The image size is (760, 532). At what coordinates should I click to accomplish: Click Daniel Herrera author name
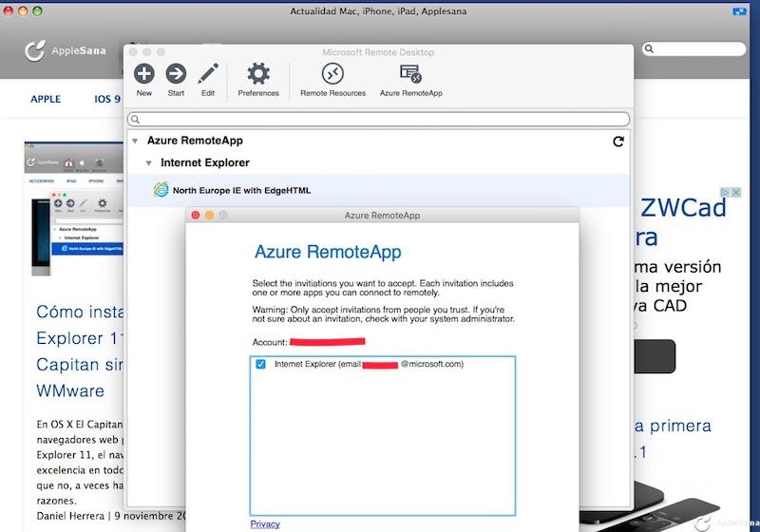[x=70, y=516]
